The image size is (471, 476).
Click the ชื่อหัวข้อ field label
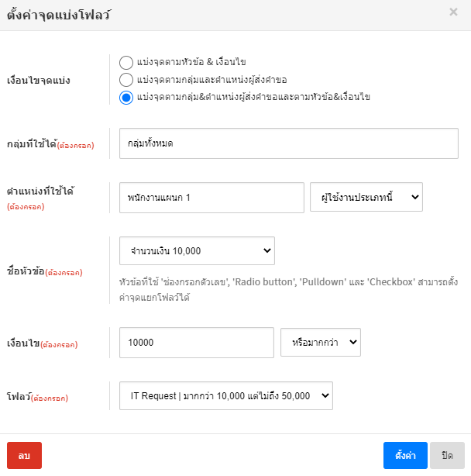[x=26, y=272]
